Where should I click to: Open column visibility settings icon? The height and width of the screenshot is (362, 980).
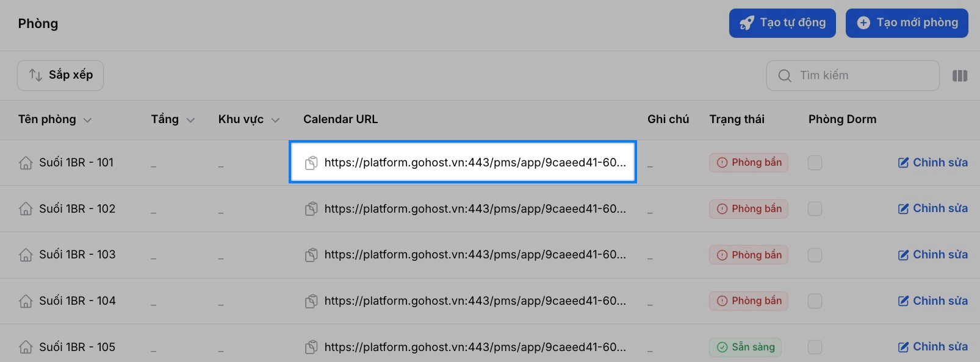pyautogui.click(x=960, y=76)
